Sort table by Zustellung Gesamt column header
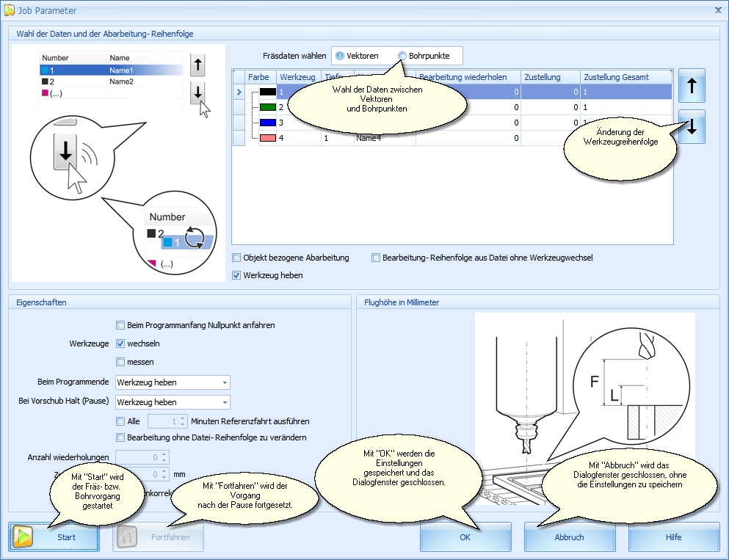The image size is (729, 560). [x=626, y=77]
